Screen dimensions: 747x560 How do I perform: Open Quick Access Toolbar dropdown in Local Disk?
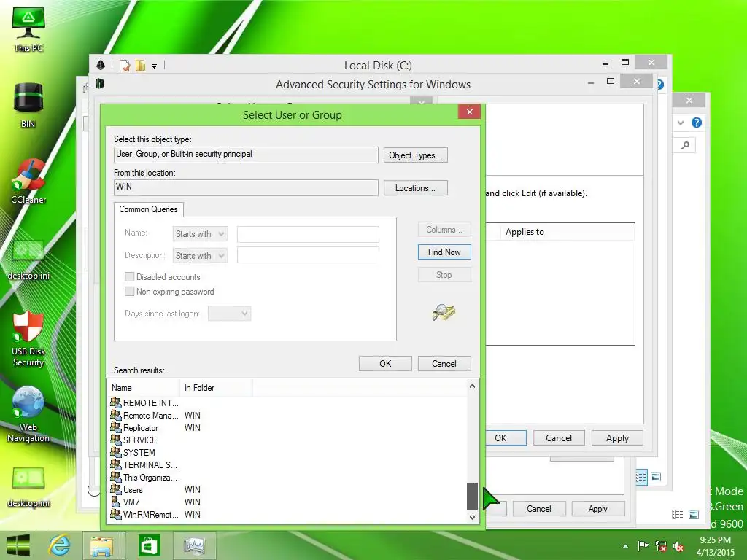(x=155, y=66)
